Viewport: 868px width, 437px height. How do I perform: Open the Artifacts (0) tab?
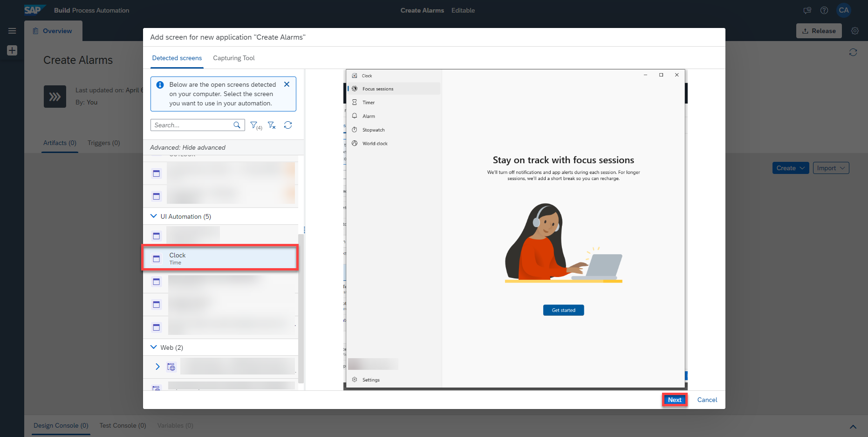[60, 143]
